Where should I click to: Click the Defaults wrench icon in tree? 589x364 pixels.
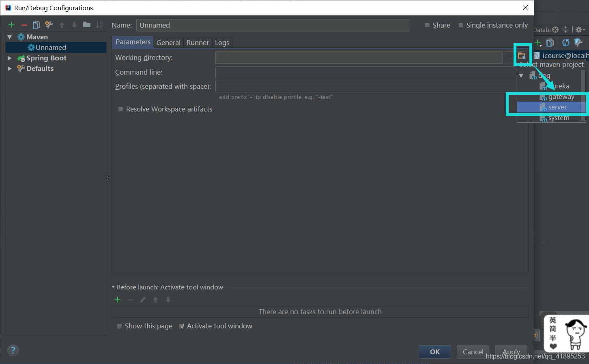point(21,69)
